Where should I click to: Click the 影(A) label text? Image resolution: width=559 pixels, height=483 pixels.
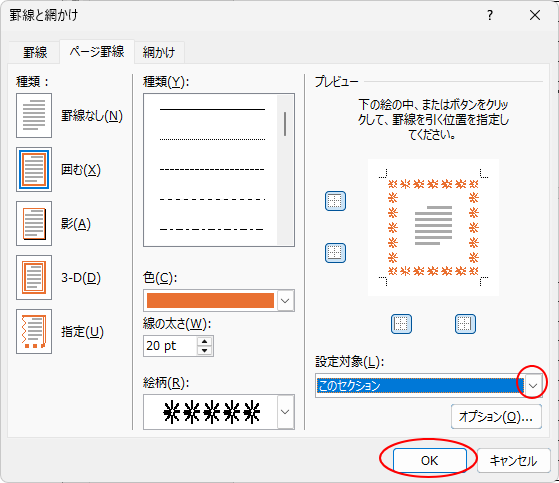[76, 224]
